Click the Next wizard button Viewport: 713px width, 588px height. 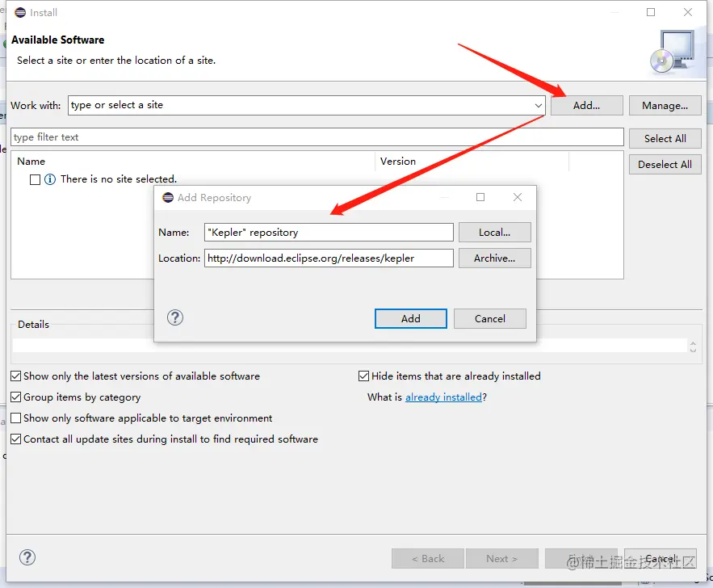pyautogui.click(x=502, y=558)
